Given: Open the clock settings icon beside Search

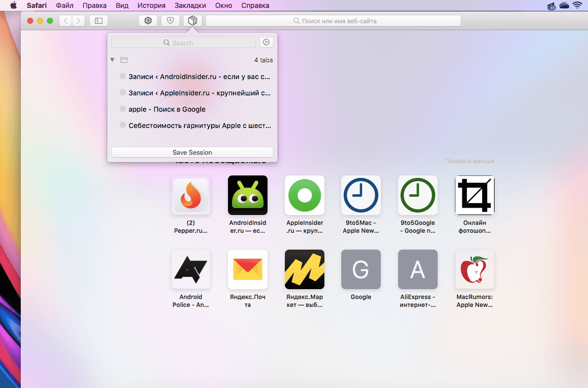Looking at the screenshot, I should click(x=266, y=43).
